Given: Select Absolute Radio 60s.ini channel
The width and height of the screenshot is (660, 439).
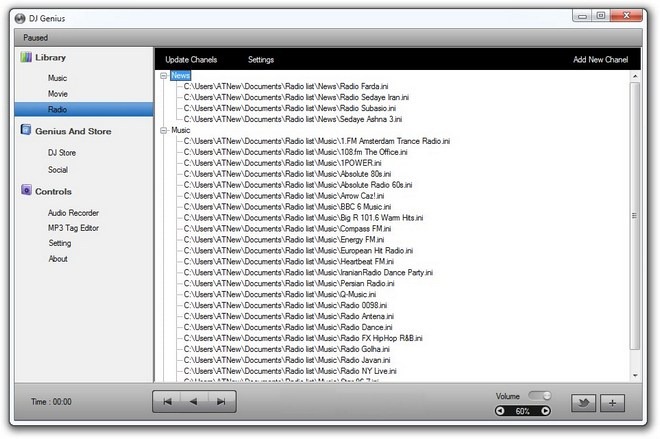Looking at the screenshot, I should 298,185.
